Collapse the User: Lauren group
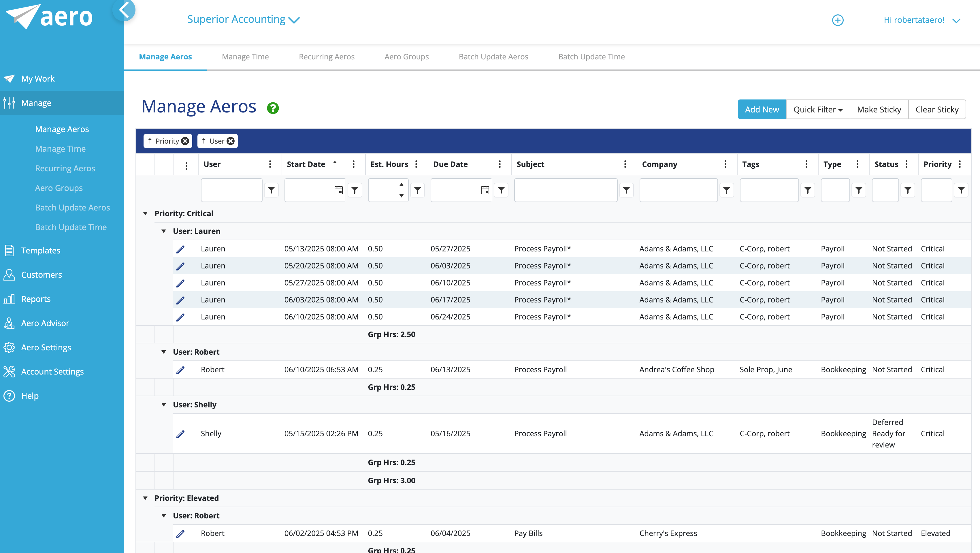980x553 pixels. click(164, 231)
